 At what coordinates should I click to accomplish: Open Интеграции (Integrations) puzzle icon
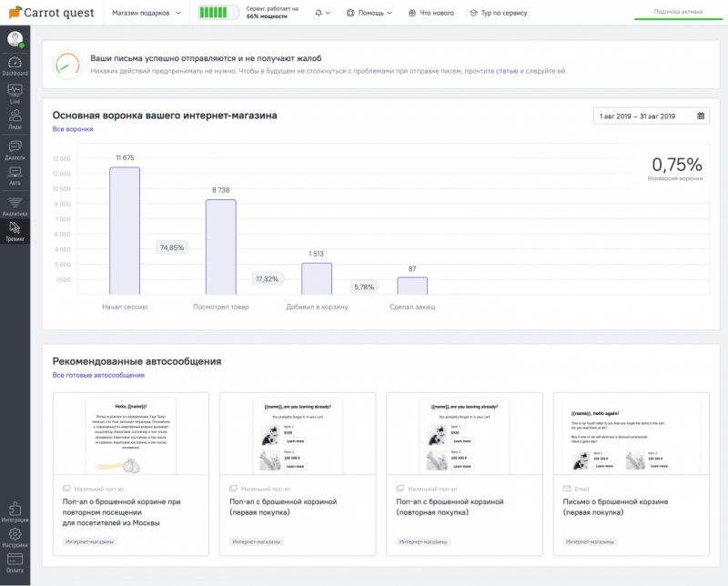click(15, 511)
